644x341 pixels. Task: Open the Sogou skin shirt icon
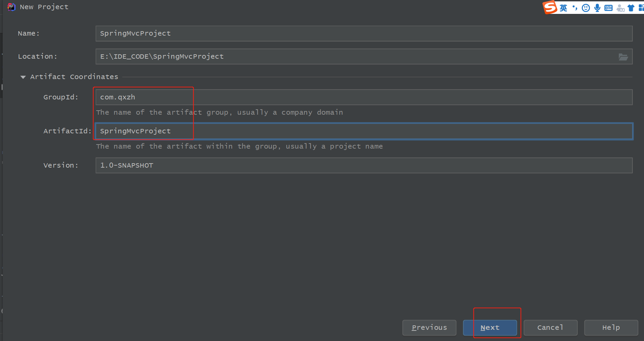click(631, 8)
